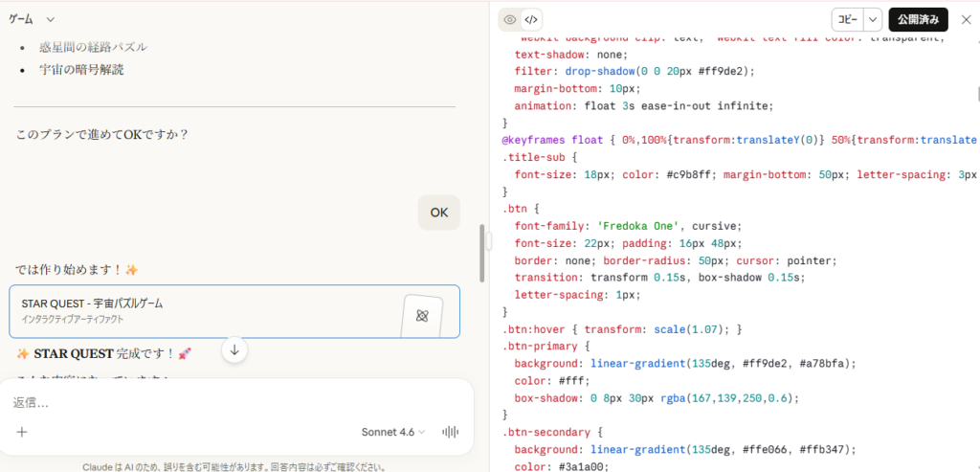The width and height of the screenshot is (980, 472).
Task: Click the atom icon on the artifact card
Action: point(422,315)
